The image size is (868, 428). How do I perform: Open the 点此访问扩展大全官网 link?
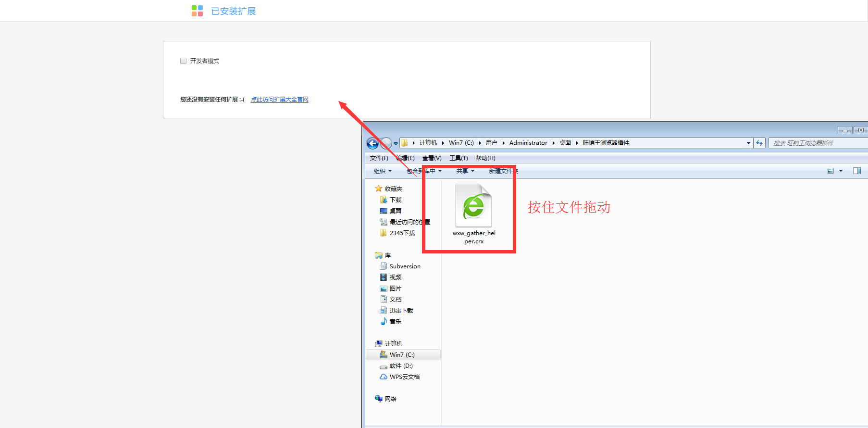tap(279, 100)
